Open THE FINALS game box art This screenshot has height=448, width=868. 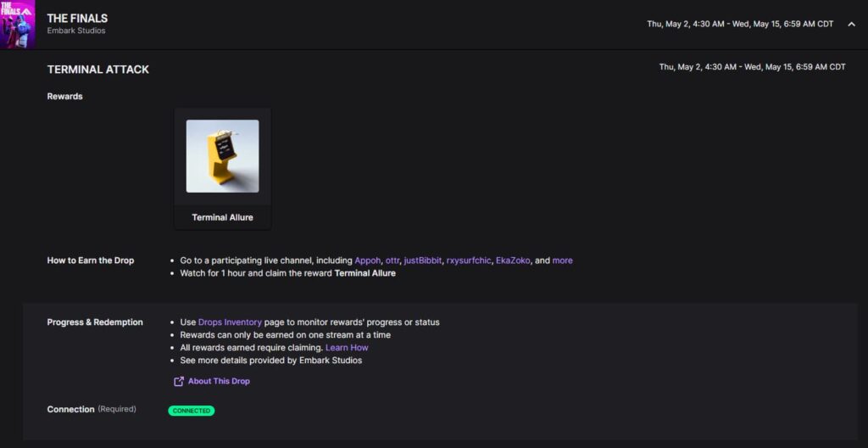(18, 25)
